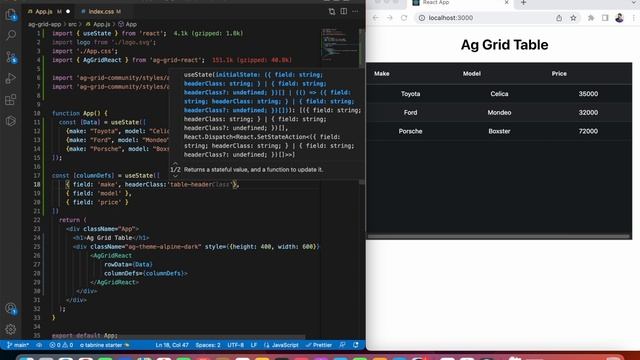
Task: Change file encoding via UTF-8
Action: click(x=236, y=345)
